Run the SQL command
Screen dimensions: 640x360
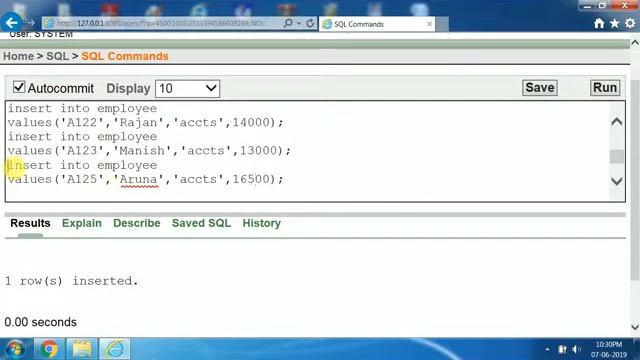[x=605, y=88]
